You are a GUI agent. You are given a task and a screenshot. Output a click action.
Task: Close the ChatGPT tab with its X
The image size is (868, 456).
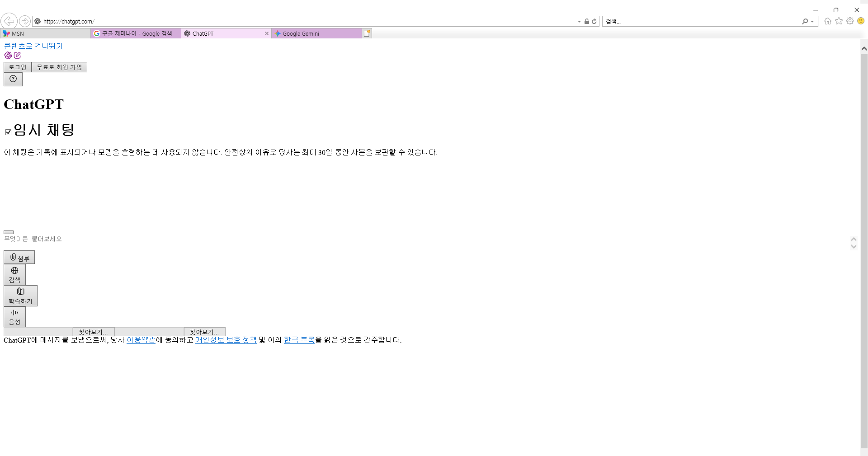[x=267, y=33]
